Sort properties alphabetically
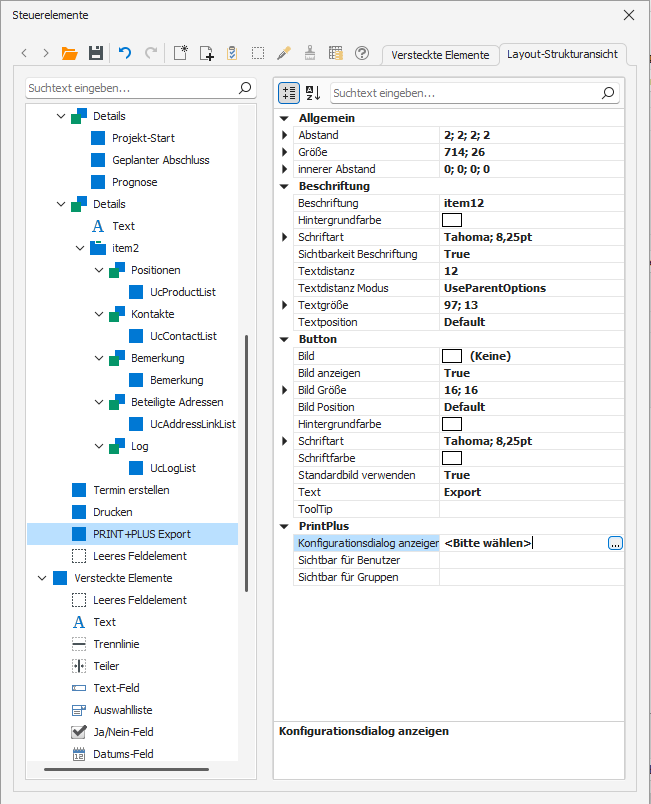 313,93
